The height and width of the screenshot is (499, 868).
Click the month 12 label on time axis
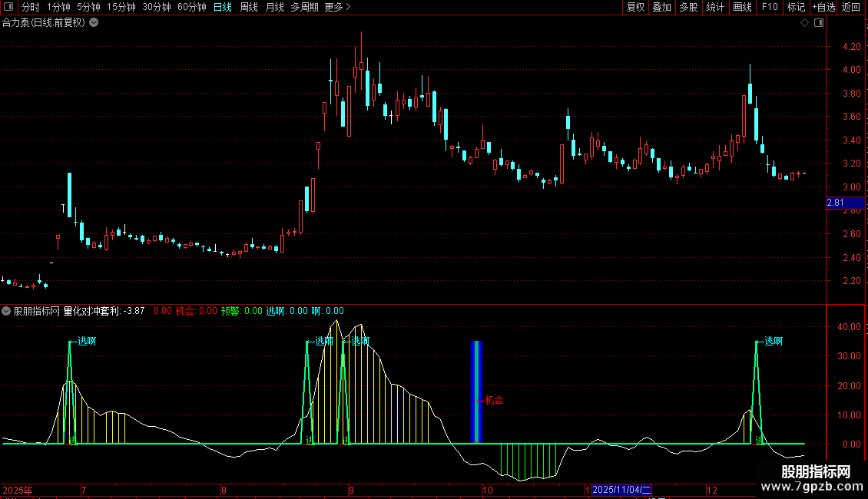(712, 490)
